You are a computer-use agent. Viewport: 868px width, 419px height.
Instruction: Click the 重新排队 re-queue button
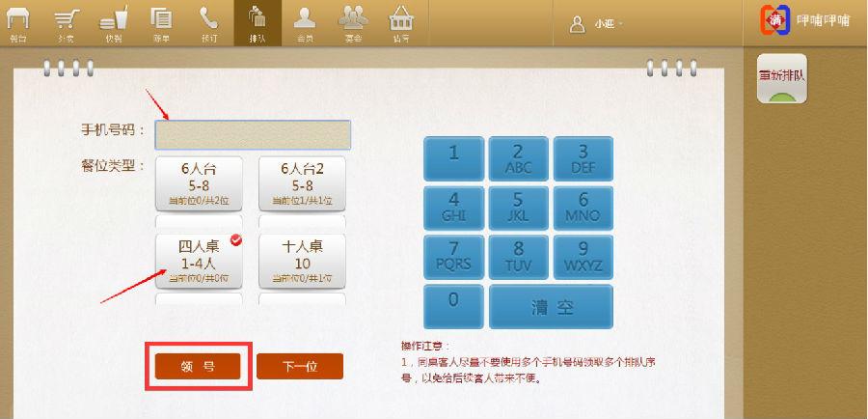781,79
